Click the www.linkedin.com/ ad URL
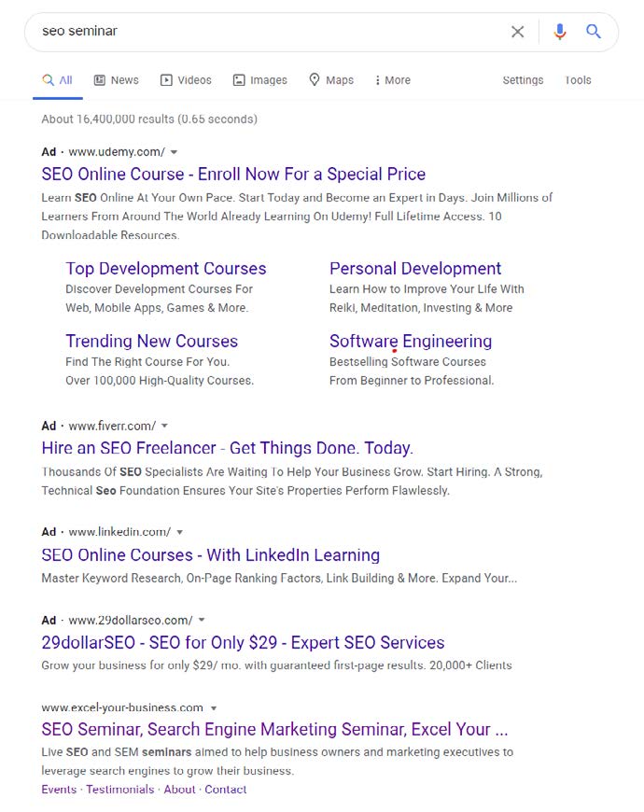Viewport: 644px width, 812px height. (x=119, y=532)
